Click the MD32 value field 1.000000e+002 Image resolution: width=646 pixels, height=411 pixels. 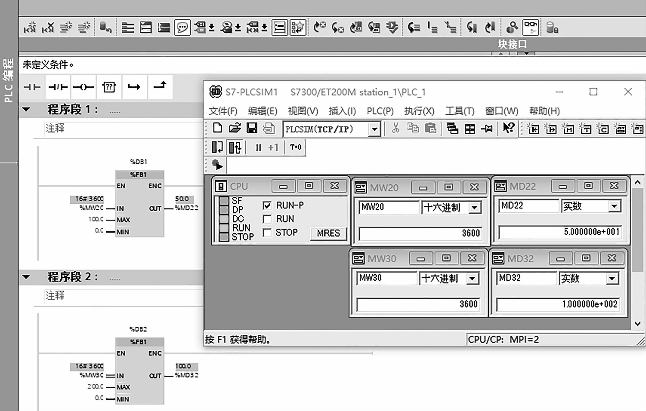[x=557, y=304]
